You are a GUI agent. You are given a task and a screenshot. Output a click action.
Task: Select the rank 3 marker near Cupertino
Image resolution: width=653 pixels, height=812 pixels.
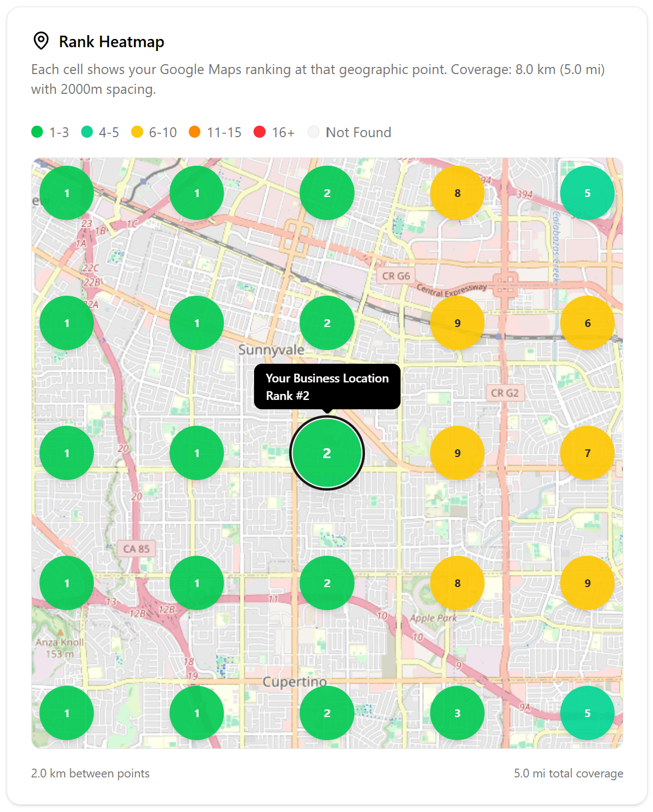(457, 713)
